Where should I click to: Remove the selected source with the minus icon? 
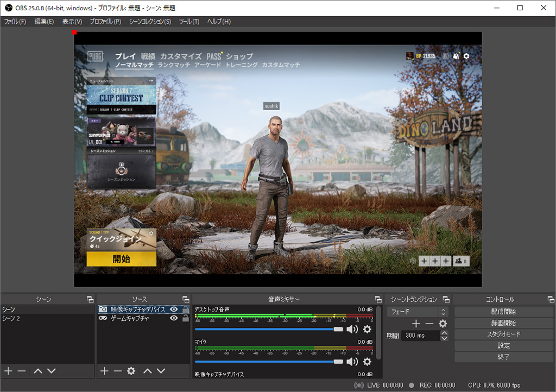point(117,371)
